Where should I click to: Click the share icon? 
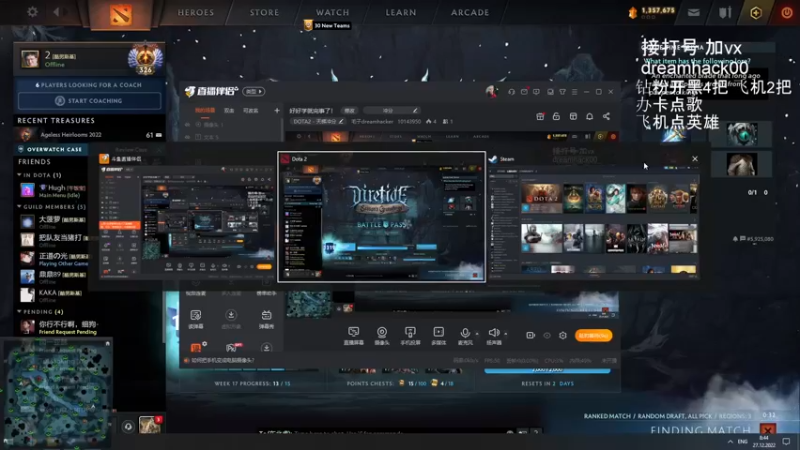[606, 116]
